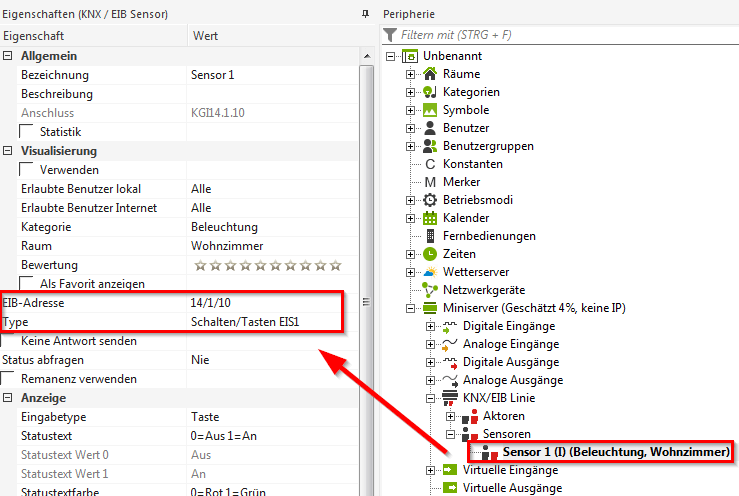This screenshot has width=739, height=496.
Task: Click the Kalender grid icon
Action: (x=431, y=218)
